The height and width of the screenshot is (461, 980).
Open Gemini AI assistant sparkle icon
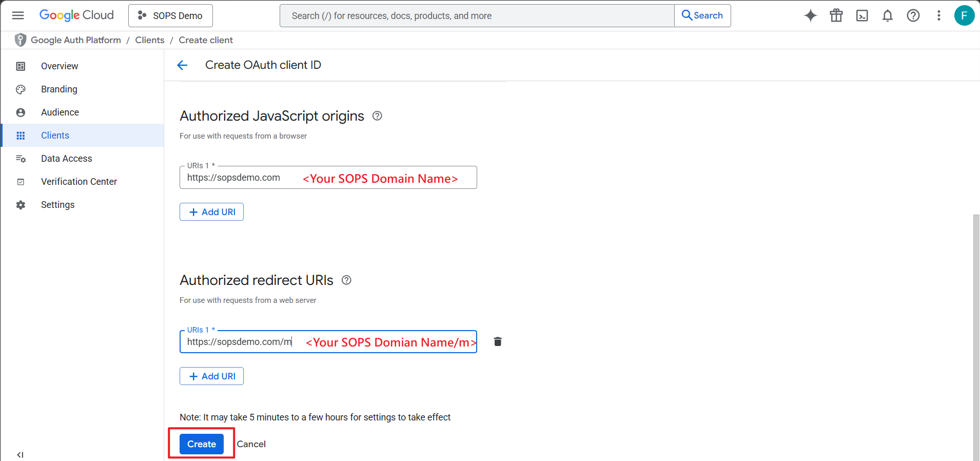click(x=810, y=15)
